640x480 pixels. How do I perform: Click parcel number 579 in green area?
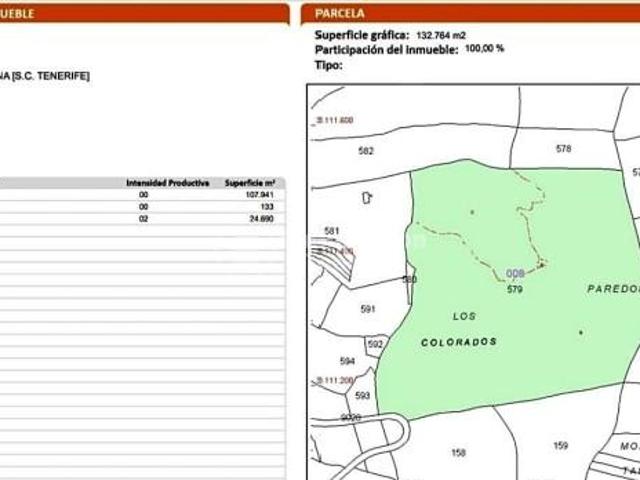[x=515, y=289]
